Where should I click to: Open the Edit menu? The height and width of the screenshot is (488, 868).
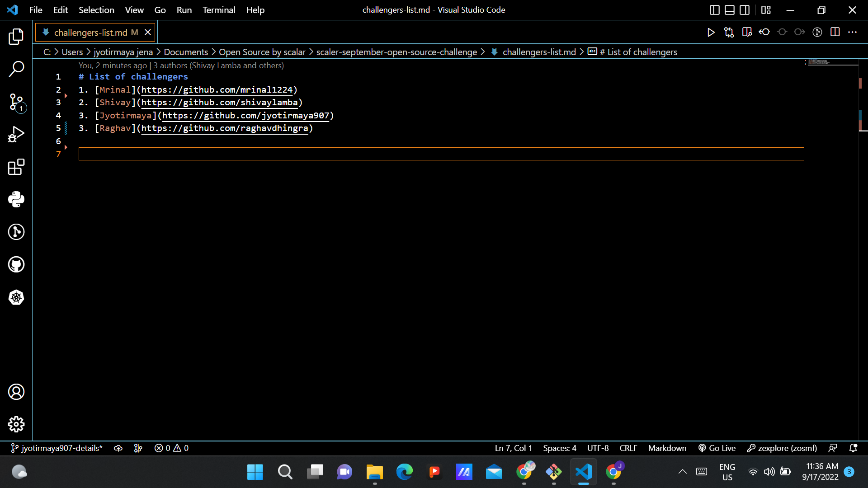(x=61, y=10)
